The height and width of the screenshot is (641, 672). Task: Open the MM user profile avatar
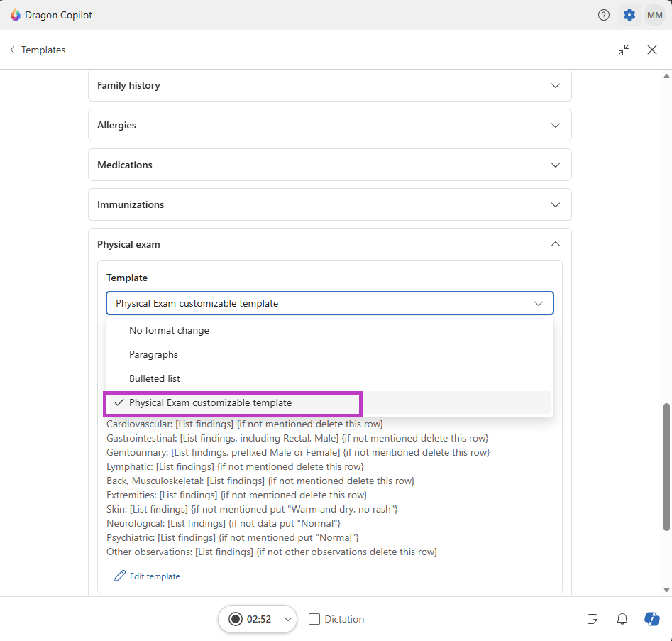pos(654,15)
